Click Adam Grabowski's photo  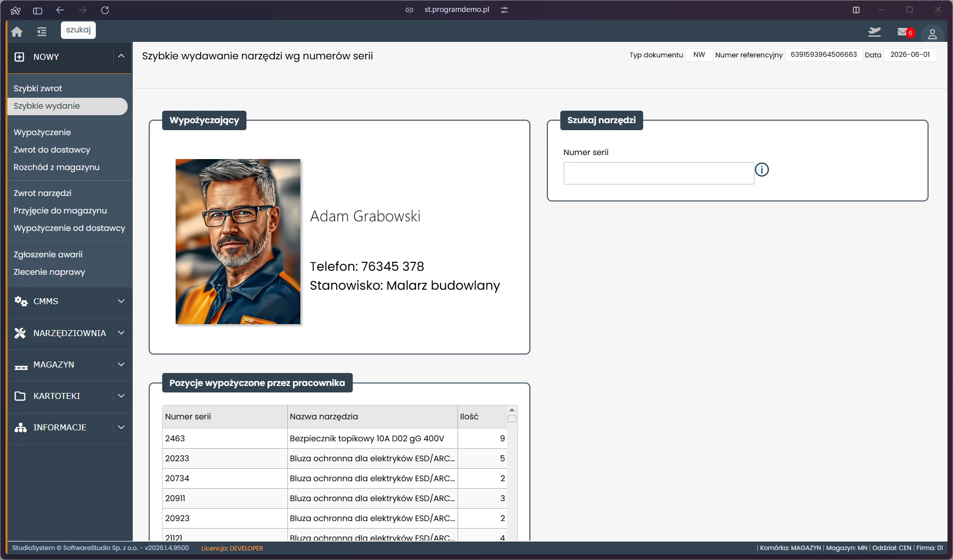238,241
